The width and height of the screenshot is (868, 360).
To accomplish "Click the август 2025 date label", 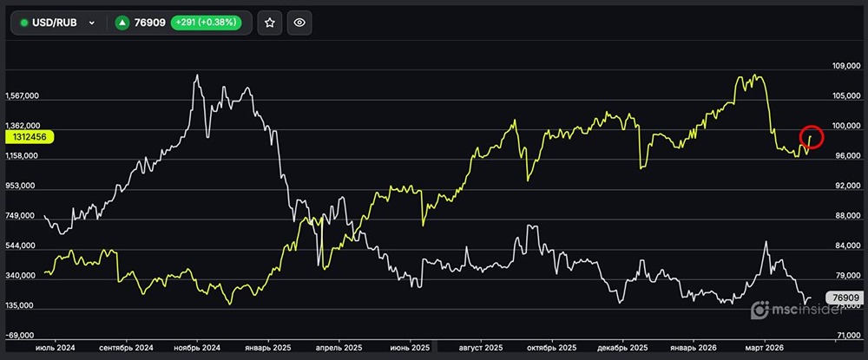I will pyautogui.click(x=482, y=347).
